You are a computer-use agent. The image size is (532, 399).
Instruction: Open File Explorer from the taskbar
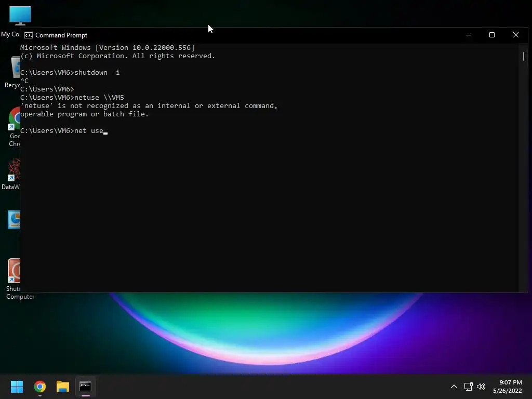tap(63, 387)
